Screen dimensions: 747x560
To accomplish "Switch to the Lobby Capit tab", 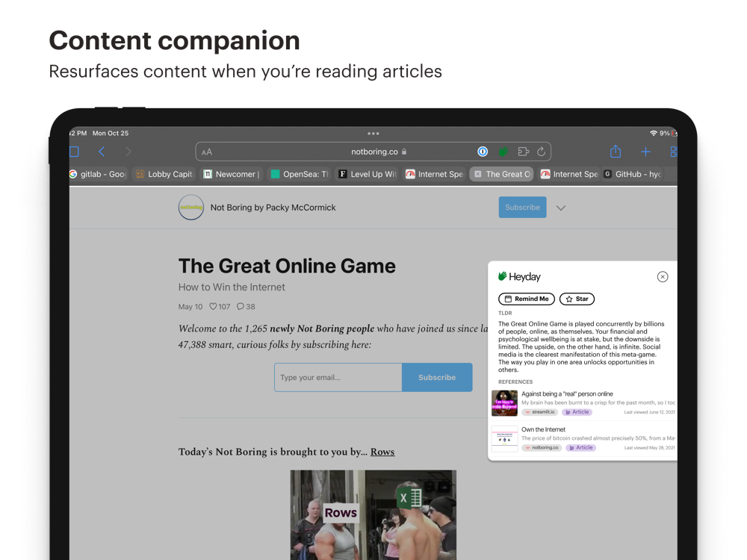I will (x=165, y=174).
